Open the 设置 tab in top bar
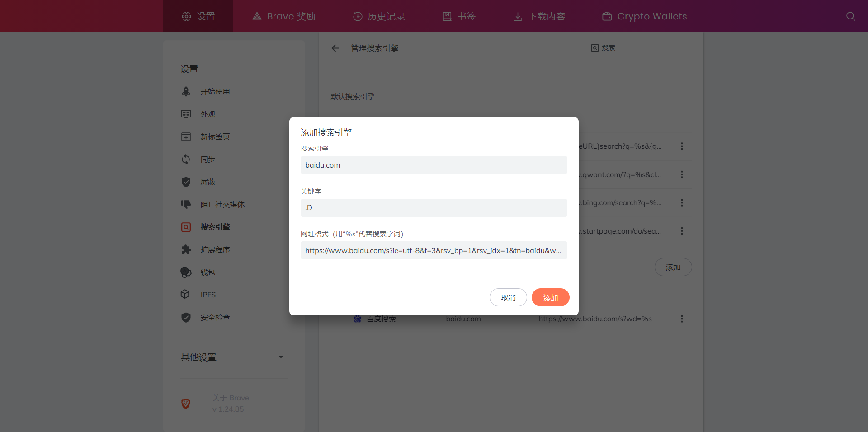 tap(198, 16)
